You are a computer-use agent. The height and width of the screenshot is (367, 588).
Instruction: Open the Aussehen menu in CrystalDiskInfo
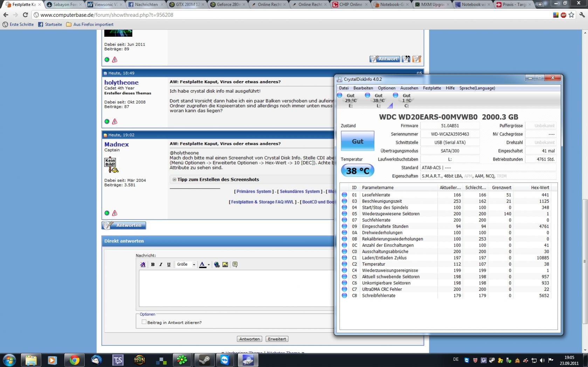(x=409, y=88)
